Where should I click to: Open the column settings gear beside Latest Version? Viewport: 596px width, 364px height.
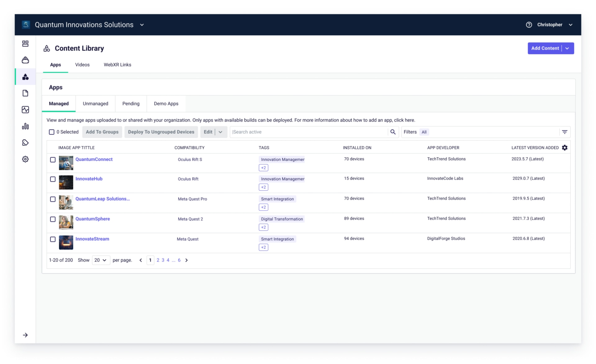tap(565, 148)
